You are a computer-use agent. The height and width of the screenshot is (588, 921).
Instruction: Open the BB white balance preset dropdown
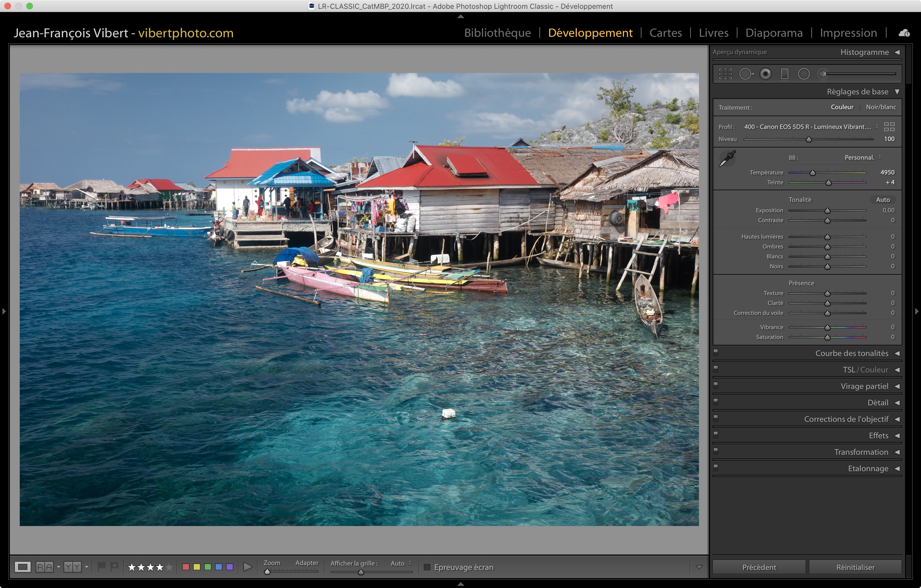click(x=863, y=158)
